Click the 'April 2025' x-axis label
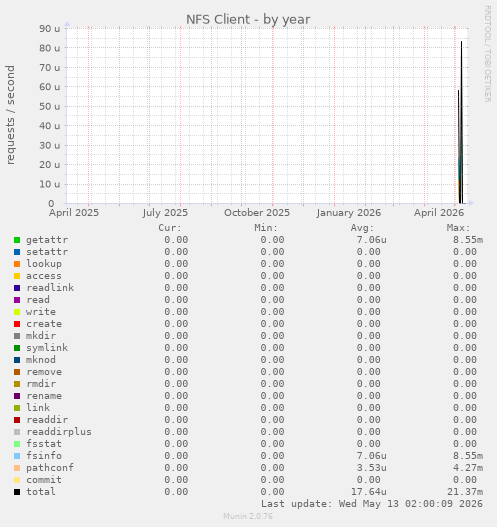 tap(74, 213)
